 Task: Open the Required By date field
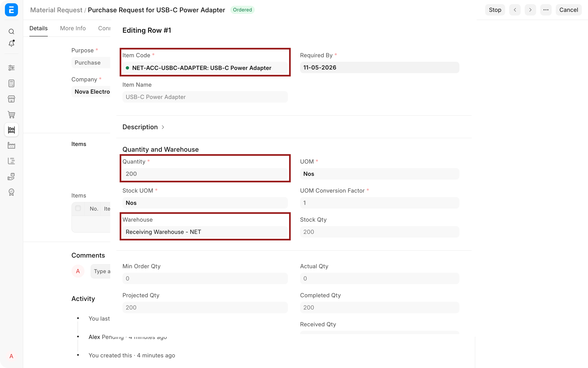(x=380, y=67)
